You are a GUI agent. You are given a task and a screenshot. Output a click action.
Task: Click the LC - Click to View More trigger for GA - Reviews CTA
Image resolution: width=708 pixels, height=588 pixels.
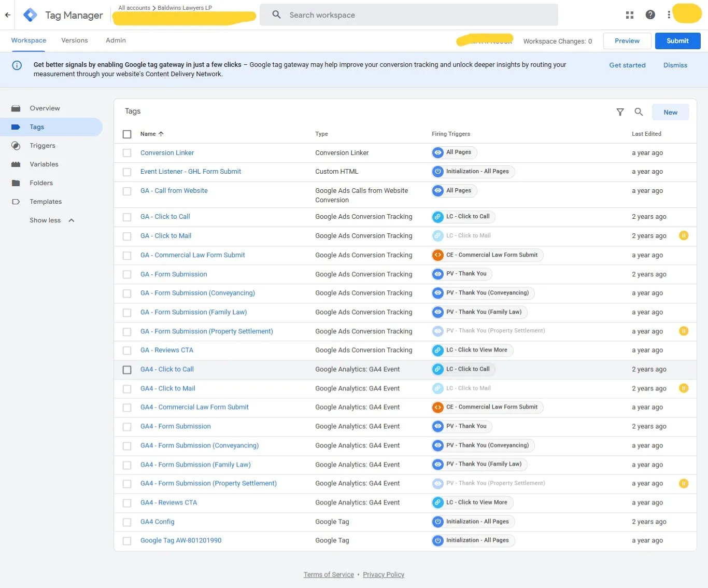click(472, 350)
